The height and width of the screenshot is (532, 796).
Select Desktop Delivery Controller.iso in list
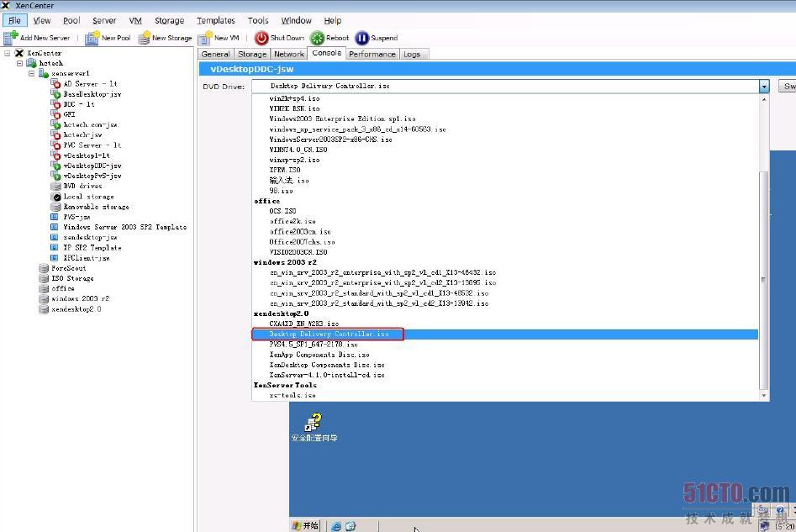coord(505,334)
